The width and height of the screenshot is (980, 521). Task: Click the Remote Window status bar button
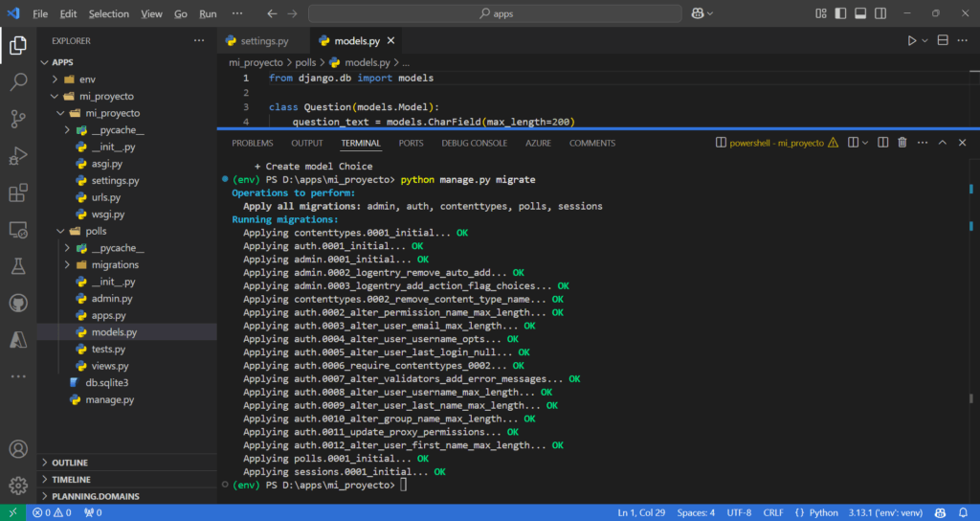click(x=12, y=513)
